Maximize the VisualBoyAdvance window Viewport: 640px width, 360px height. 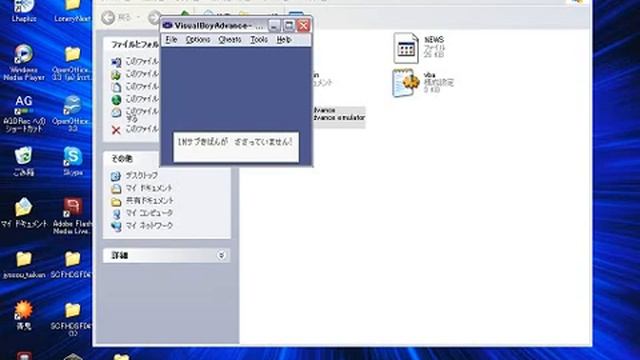(289, 26)
